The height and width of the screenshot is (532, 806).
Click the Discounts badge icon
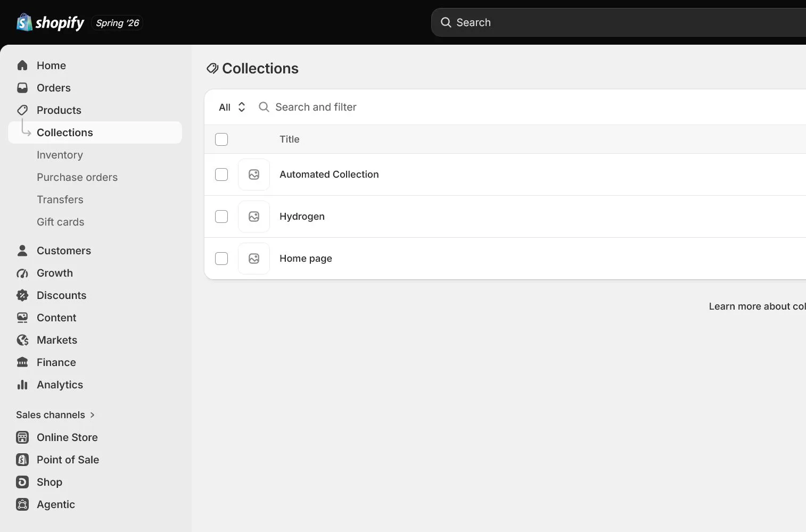point(22,295)
